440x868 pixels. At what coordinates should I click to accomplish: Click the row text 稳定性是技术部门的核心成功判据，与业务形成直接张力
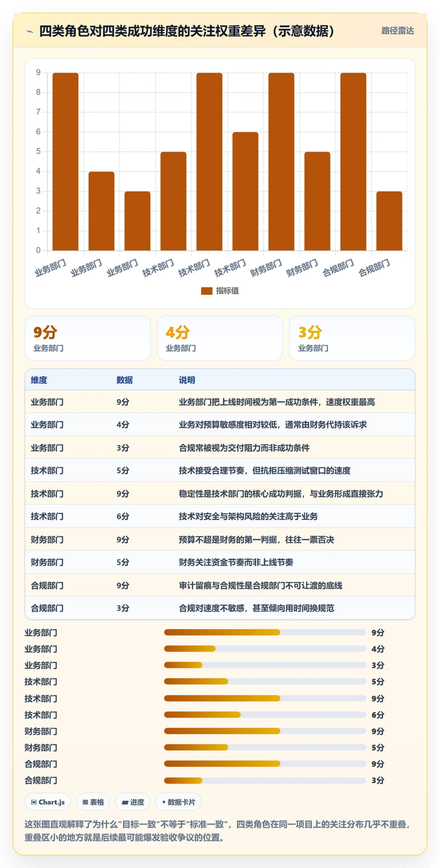click(x=281, y=493)
